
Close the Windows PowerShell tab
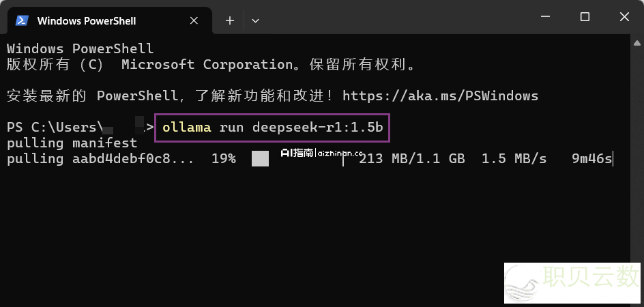[194, 20]
